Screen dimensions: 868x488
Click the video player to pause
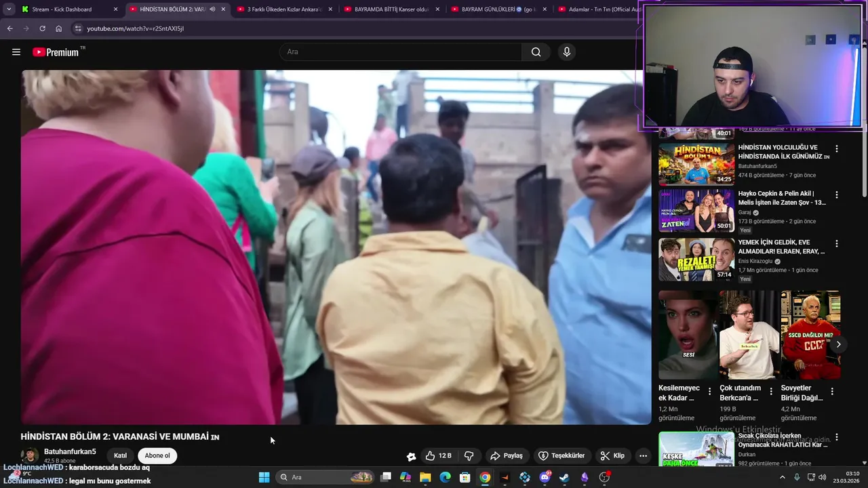(336, 247)
